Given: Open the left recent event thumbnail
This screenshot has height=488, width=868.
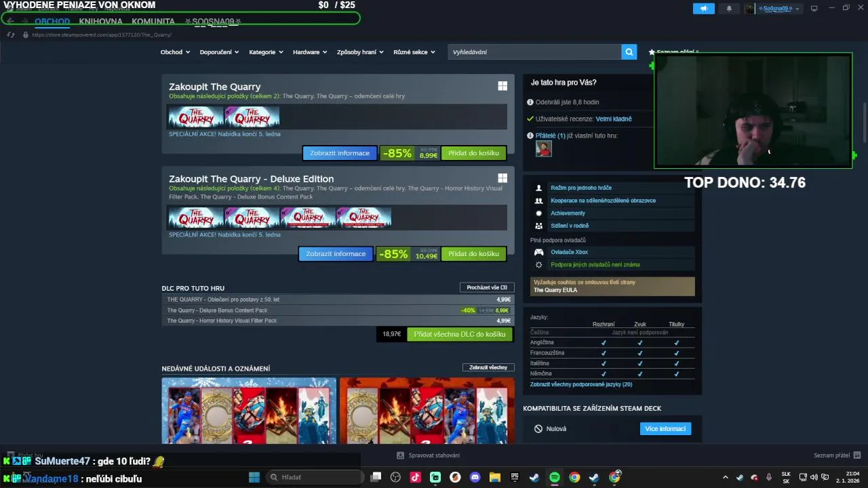Looking at the screenshot, I should point(249,411).
